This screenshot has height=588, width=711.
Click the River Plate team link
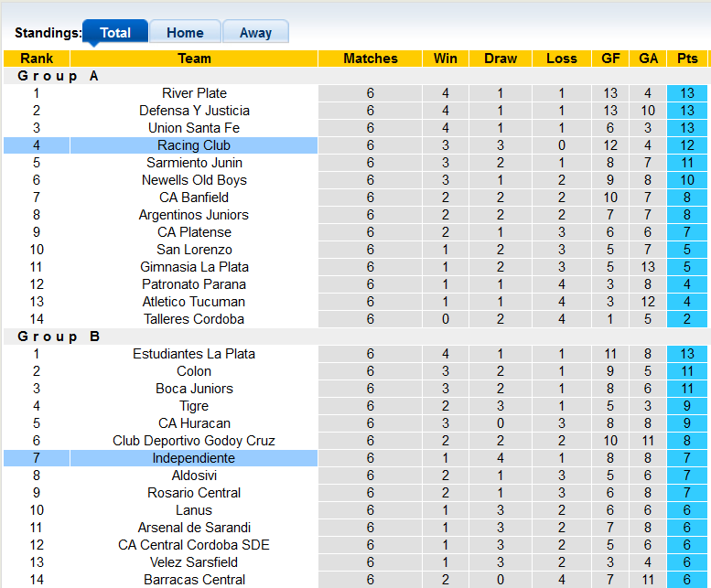point(194,93)
